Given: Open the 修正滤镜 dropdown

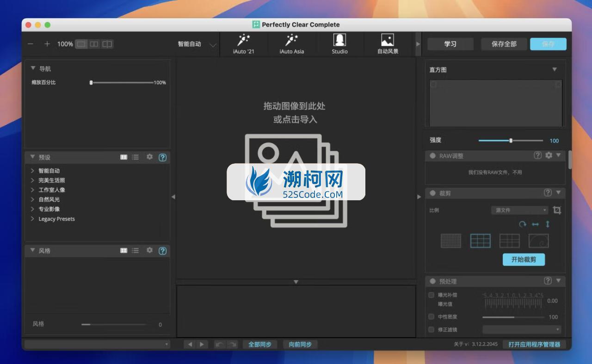Looking at the screenshot, I should click(522, 330).
